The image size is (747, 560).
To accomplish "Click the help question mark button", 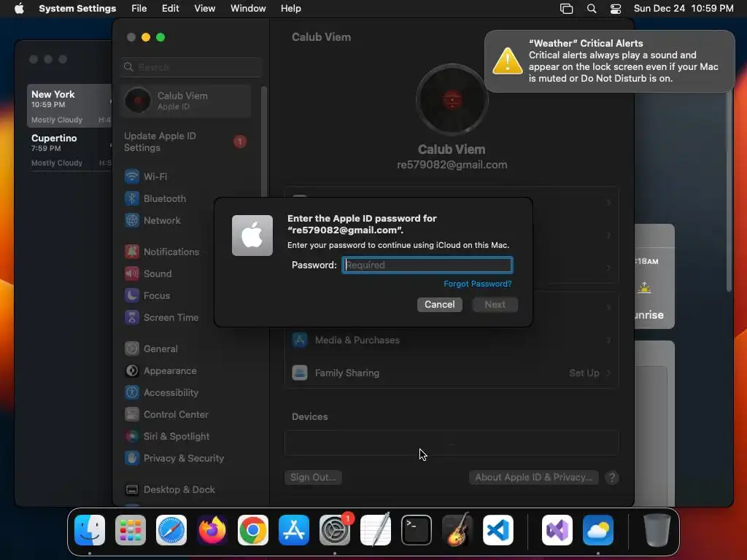I will click(x=612, y=478).
